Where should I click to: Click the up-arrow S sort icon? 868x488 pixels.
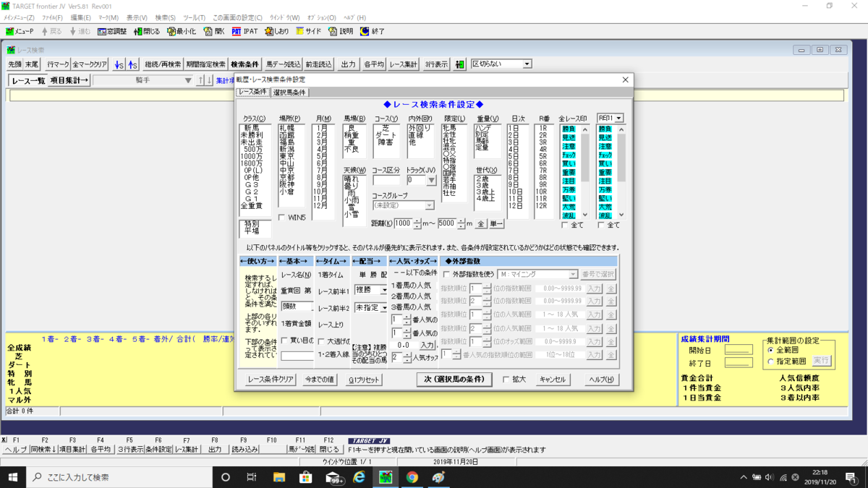coord(133,64)
